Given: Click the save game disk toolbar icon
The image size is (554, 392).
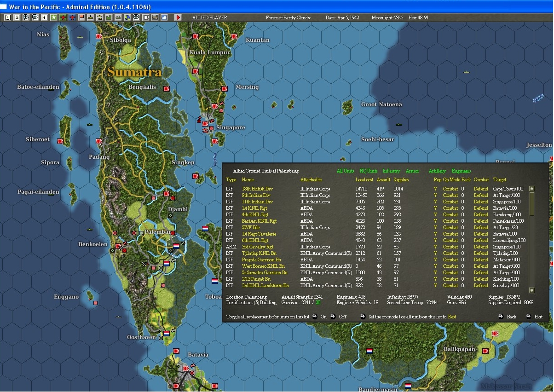Looking at the screenshot, I should click(x=8, y=17).
